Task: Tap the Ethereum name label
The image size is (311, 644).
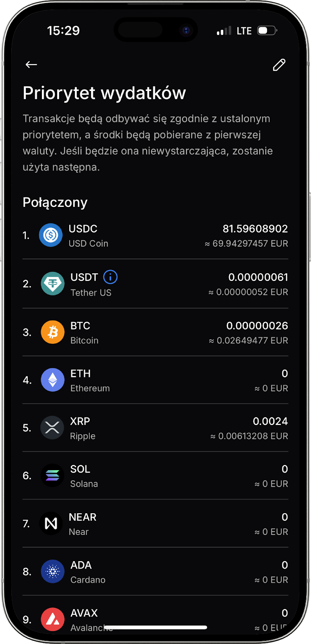Action: (90, 388)
